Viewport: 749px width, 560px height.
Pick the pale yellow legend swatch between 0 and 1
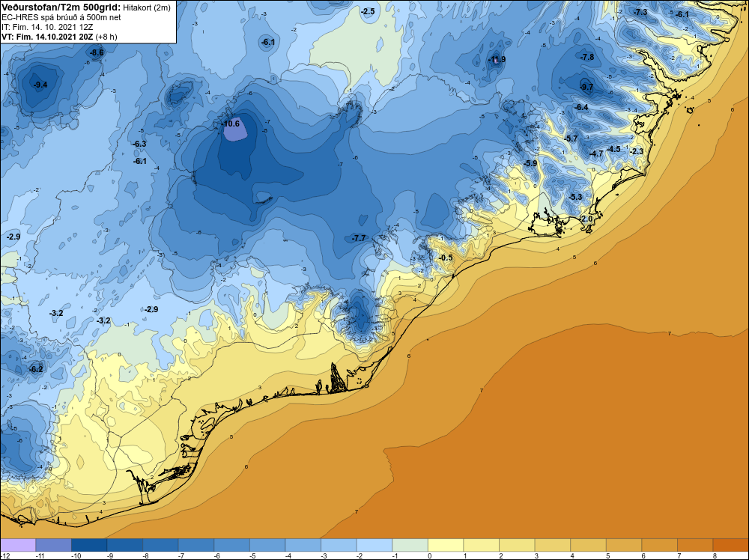(446, 545)
